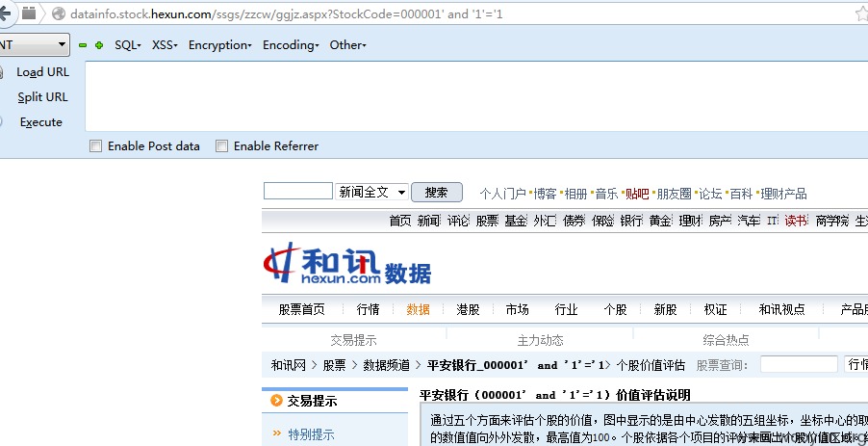Image resolution: width=868 pixels, height=446 pixels.
Task: Click the green plus HackBar icon
Action: (x=99, y=45)
